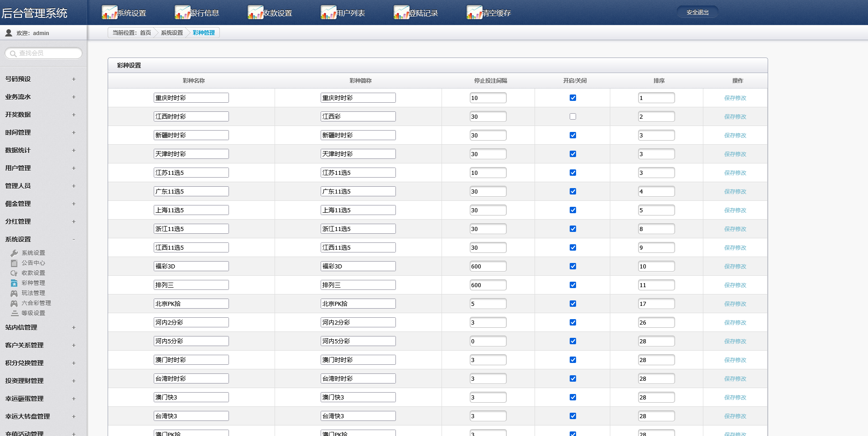The width and height of the screenshot is (868, 436).
Task: Click the gamepad icon beside 玩法管理
Action: tap(14, 293)
